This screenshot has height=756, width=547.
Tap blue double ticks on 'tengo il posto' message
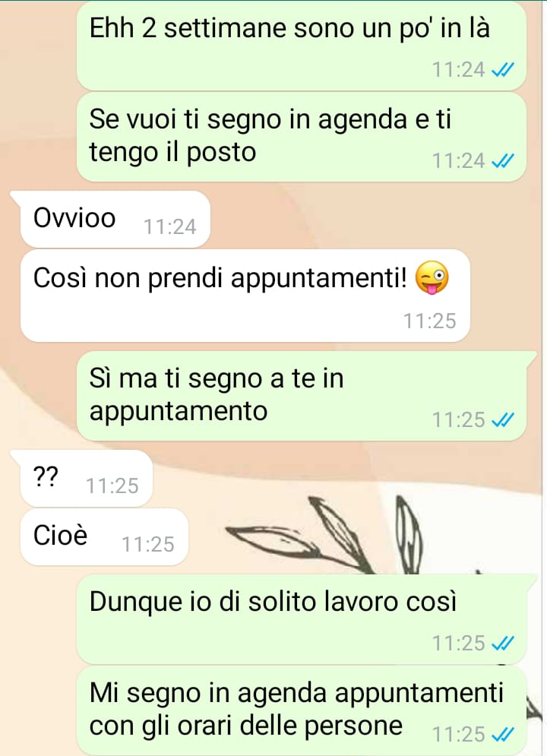(x=502, y=162)
